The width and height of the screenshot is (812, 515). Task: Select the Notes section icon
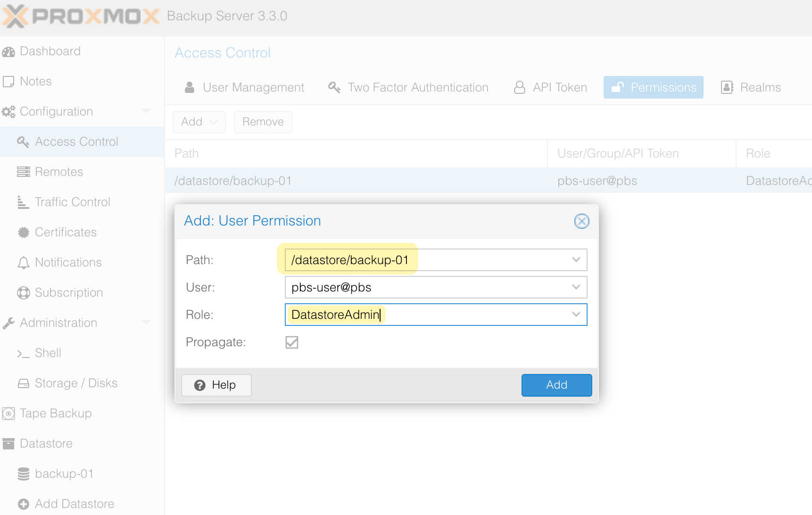pyautogui.click(x=8, y=81)
